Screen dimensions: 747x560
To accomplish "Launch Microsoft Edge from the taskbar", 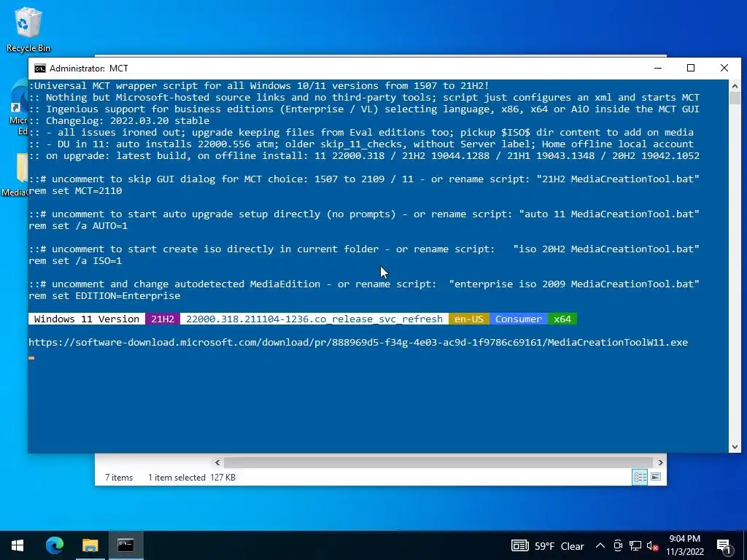I will pos(54,545).
